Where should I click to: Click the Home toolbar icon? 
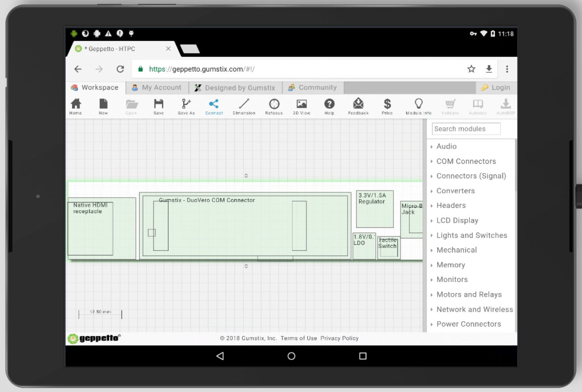pos(76,106)
